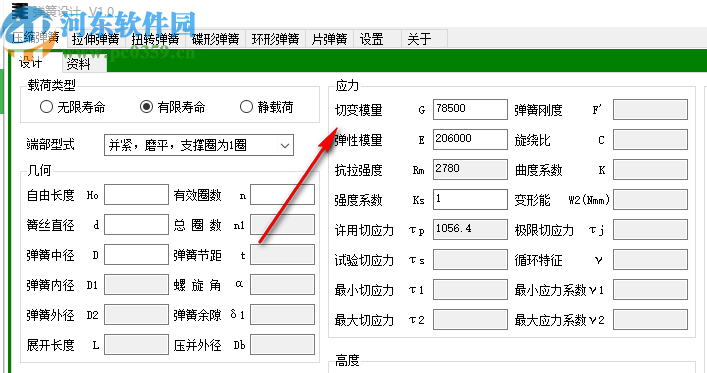Screen dimensions: 707x373
Task: Open the 片弹簧 tab
Action: [x=330, y=39]
